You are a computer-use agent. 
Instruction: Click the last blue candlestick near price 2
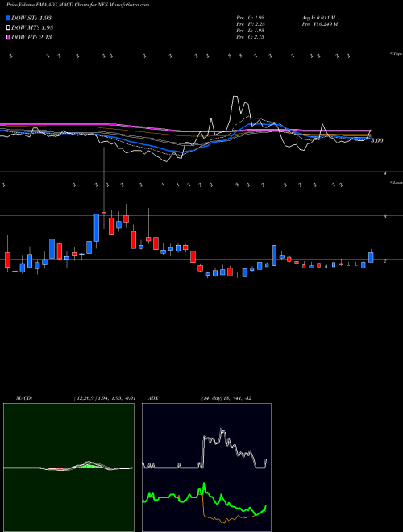tap(371, 257)
